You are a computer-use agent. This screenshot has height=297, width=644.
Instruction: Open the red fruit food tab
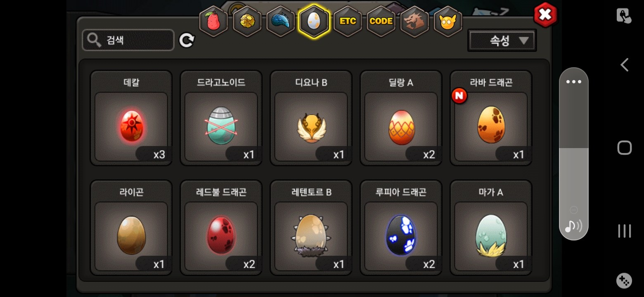tap(213, 21)
